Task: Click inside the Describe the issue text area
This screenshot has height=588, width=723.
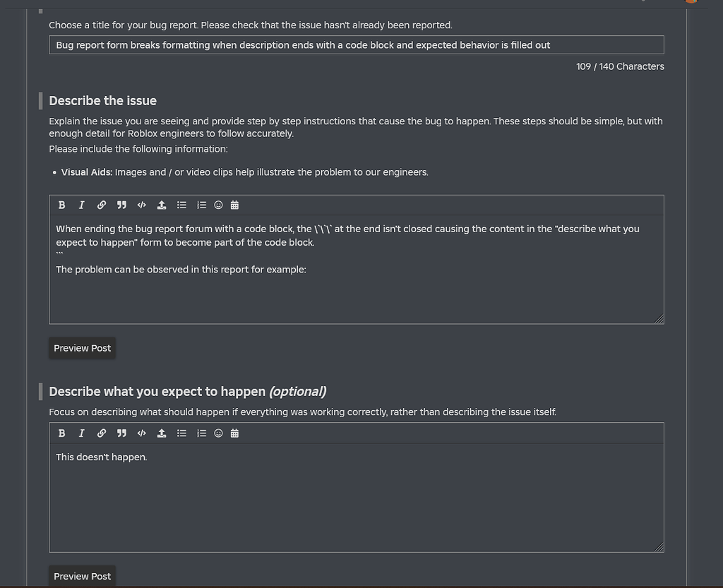Action: 357,270
